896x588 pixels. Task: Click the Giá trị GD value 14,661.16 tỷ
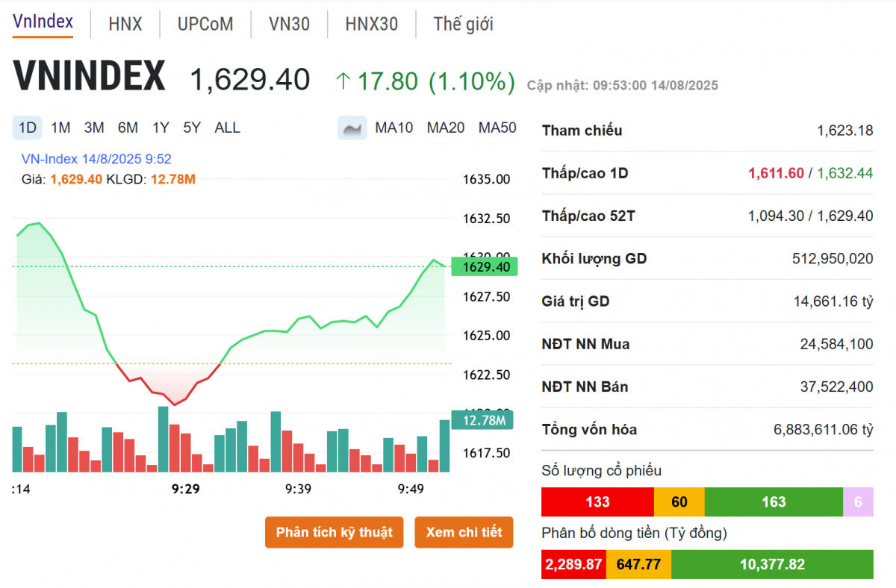point(833,301)
